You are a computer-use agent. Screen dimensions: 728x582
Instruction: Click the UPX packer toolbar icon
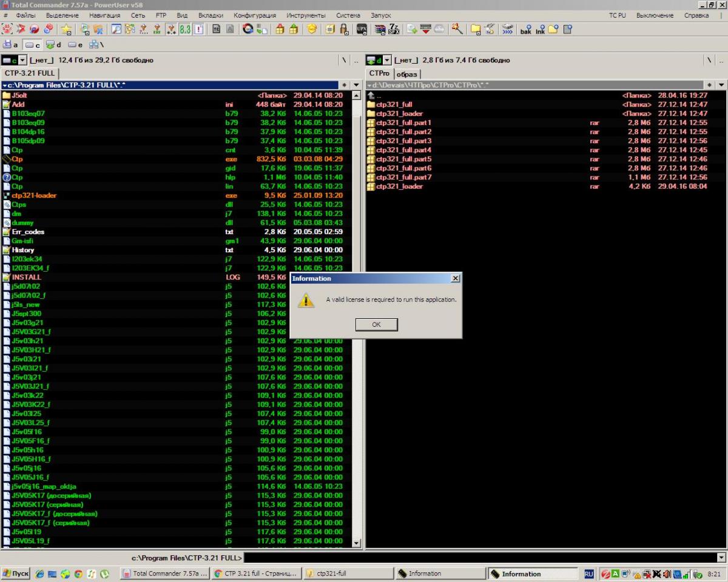(x=362, y=29)
